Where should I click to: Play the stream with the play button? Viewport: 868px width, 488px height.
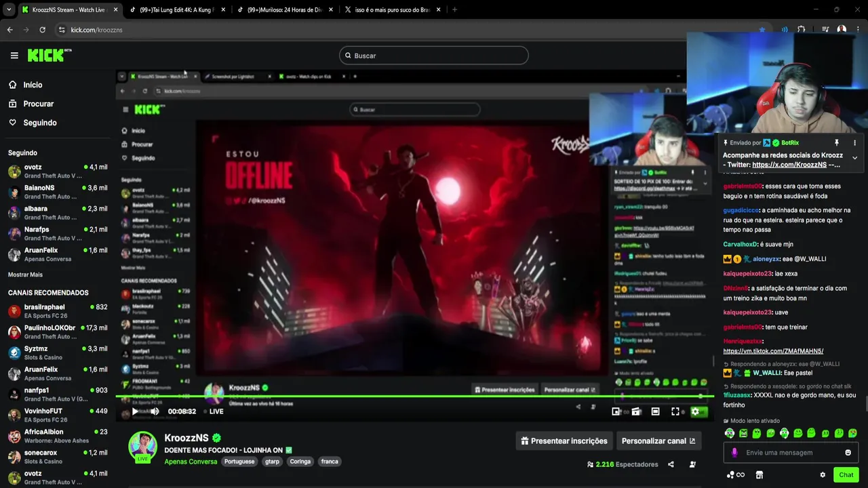point(135,411)
